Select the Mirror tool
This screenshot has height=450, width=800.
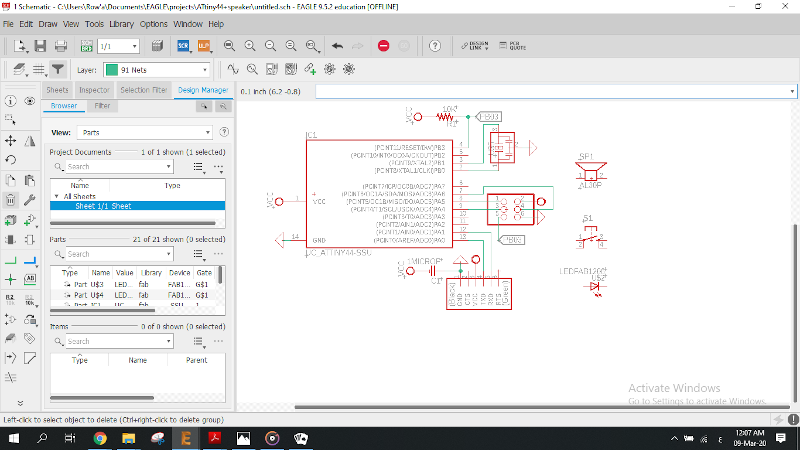30,141
